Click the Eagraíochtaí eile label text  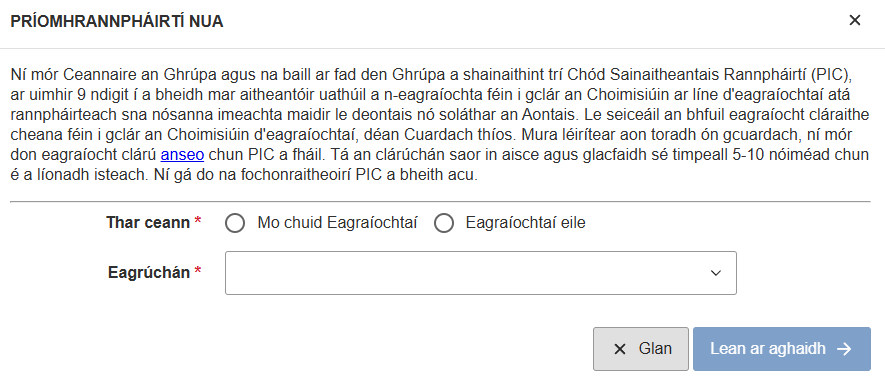click(x=525, y=223)
